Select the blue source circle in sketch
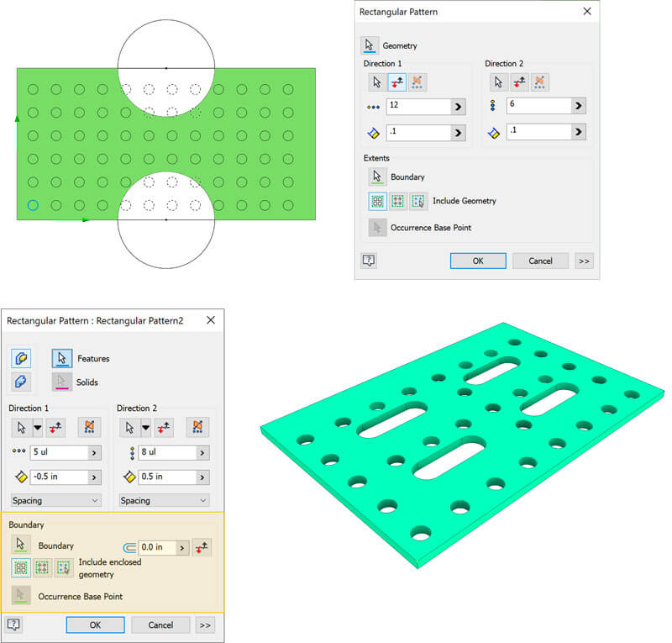 (x=33, y=205)
